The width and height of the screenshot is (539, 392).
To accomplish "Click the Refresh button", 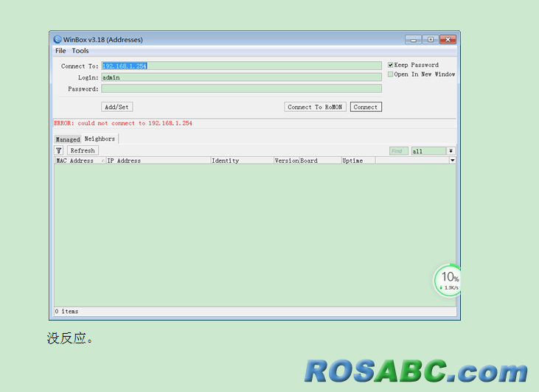I will coord(83,150).
